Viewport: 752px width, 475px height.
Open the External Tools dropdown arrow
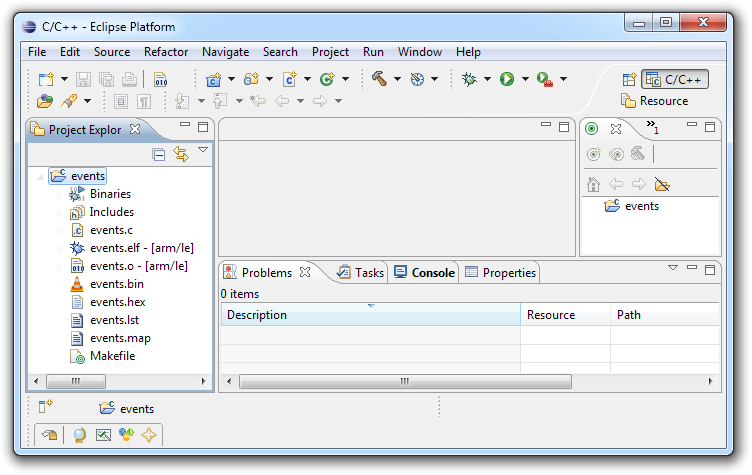[x=564, y=79]
